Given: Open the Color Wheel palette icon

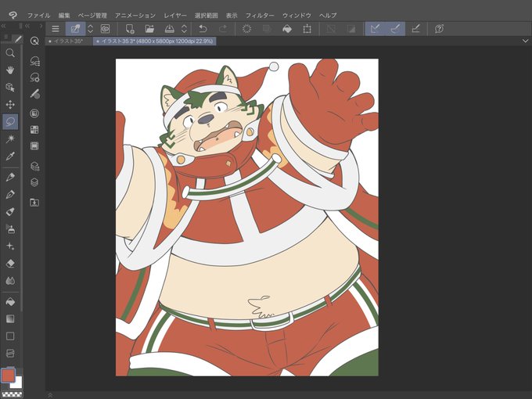Looking at the screenshot, I should coord(34,113).
